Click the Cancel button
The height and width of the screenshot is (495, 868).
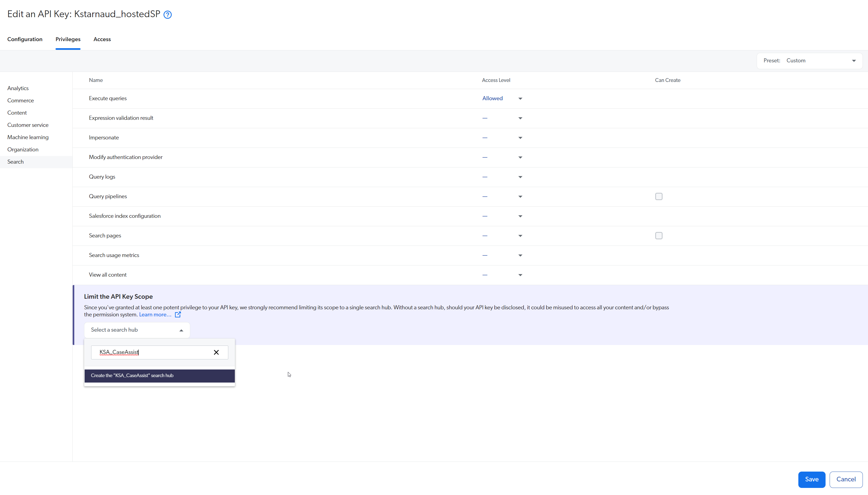pyautogui.click(x=846, y=479)
